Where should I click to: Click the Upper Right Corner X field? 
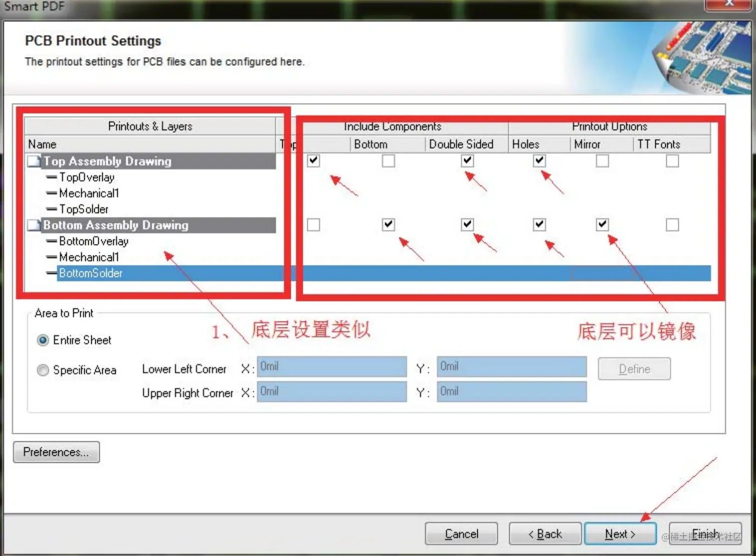click(332, 392)
